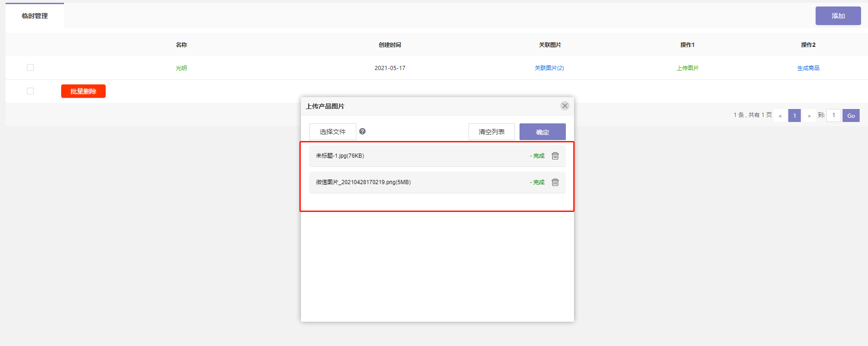The height and width of the screenshot is (346, 868).
Task: Switch to the 临时管理 tab
Action: tap(35, 16)
